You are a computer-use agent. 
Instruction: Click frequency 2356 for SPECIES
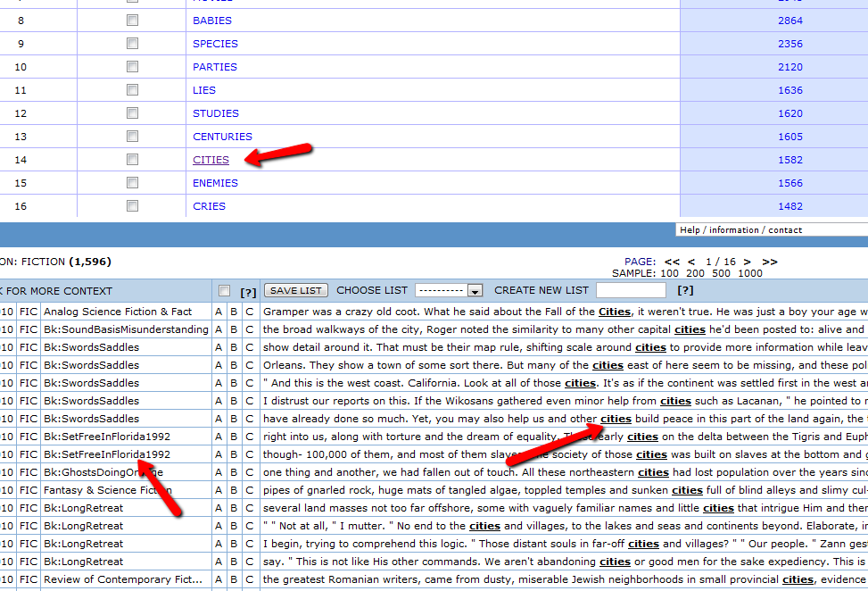point(790,44)
